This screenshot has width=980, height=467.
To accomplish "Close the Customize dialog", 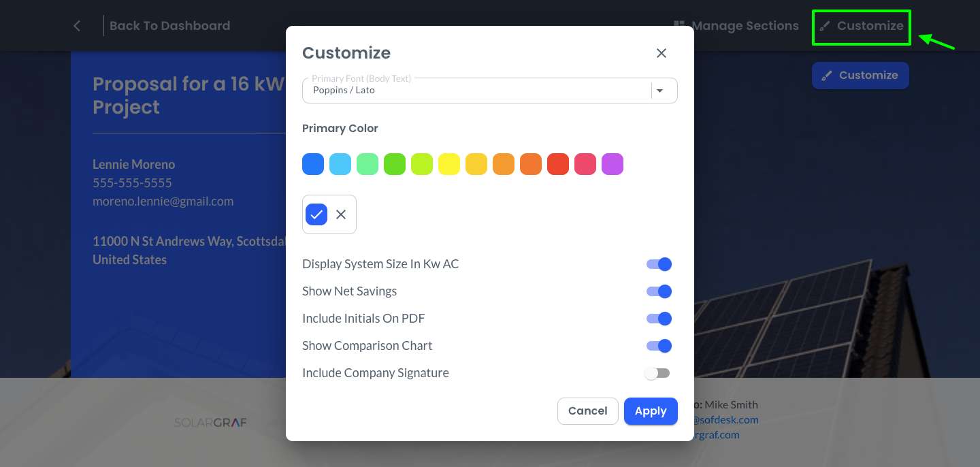I will pyautogui.click(x=661, y=52).
